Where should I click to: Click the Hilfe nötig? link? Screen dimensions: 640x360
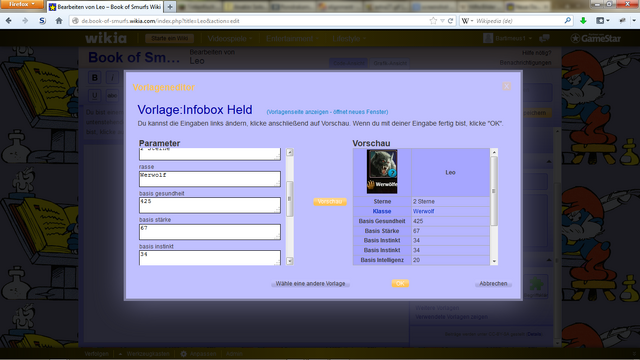coord(536,53)
